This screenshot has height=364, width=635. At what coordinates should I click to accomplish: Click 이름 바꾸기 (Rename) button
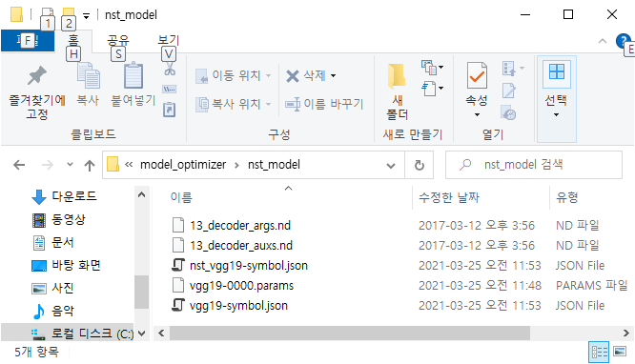(323, 104)
